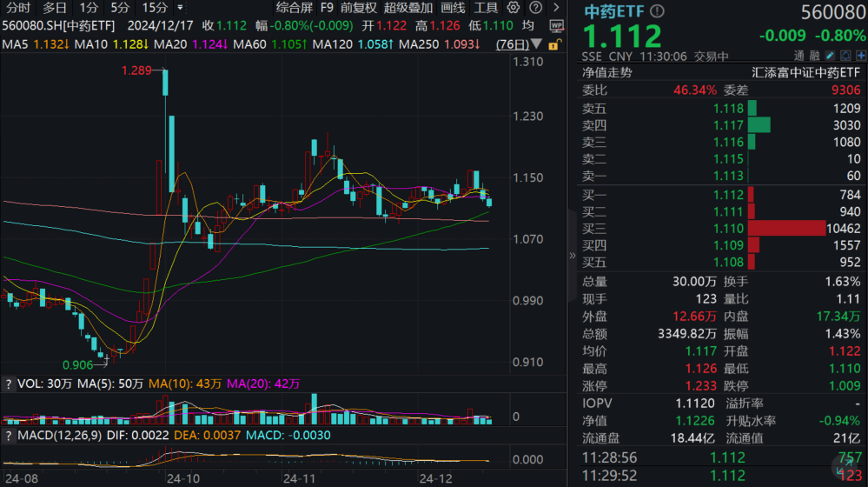This screenshot has width=868, height=487.
Task: Click the 跌停 1.009 value
Action: 845,386
